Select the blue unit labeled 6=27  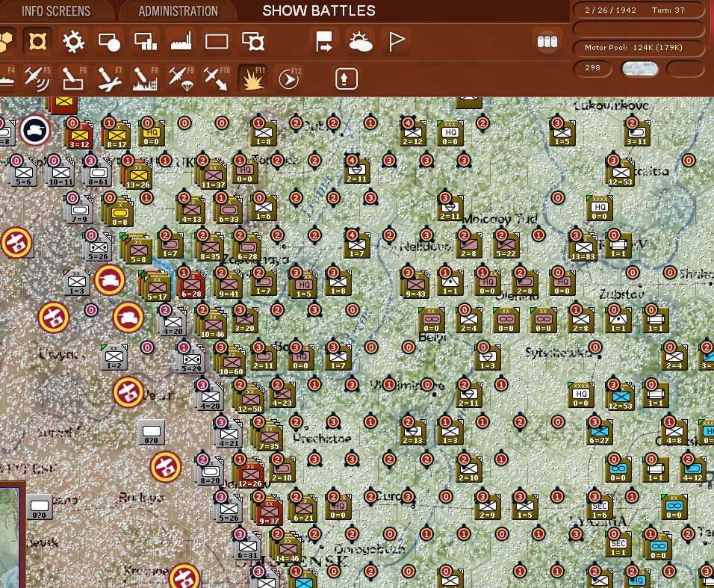(599, 432)
